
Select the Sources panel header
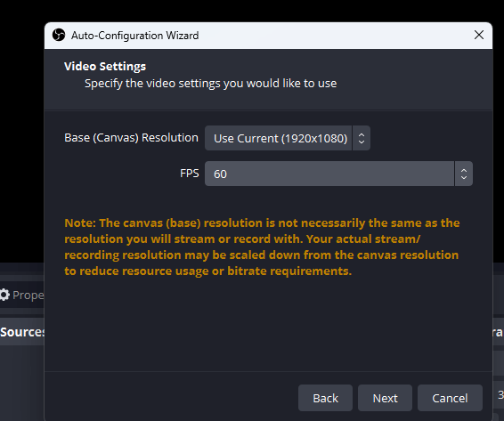(22, 332)
